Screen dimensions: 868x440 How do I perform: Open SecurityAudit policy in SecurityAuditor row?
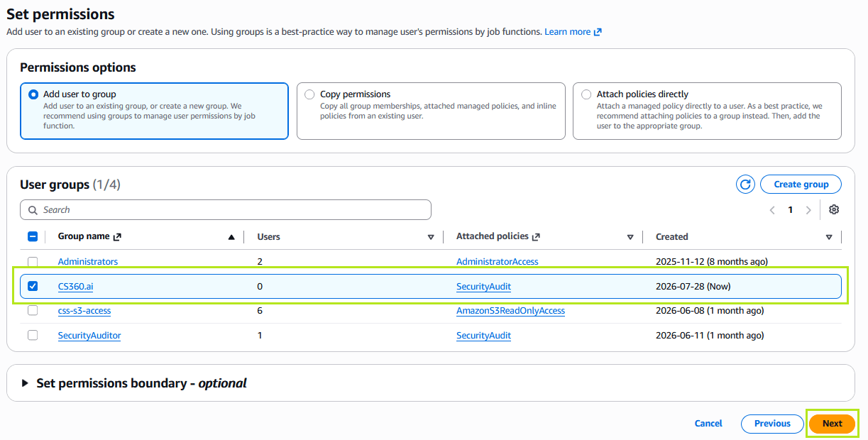click(x=483, y=336)
